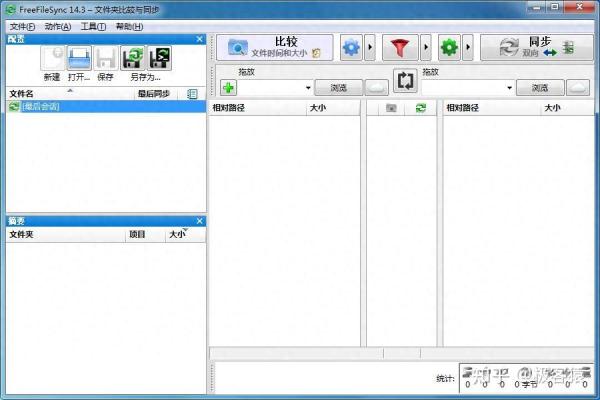Click middle grid sync action header icon
This screenshot has height=400, width=600.
(421, 108)
